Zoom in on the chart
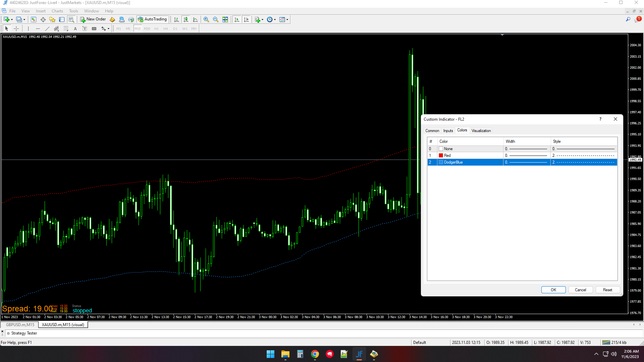644x362 pixels. (x=206, y=19)
